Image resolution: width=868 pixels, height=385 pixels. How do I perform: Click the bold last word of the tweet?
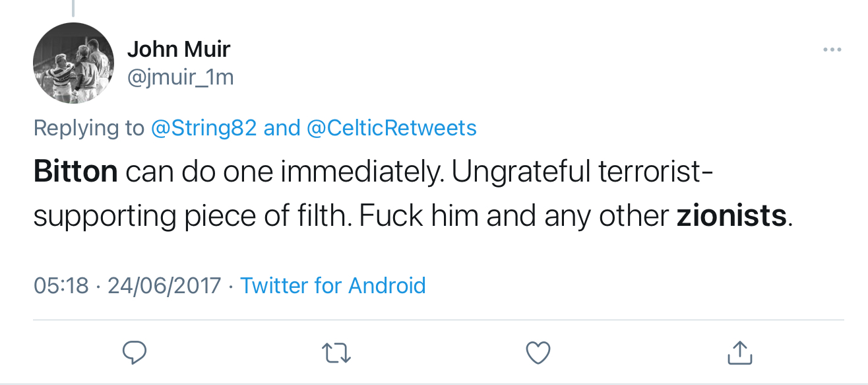point(731,215)
